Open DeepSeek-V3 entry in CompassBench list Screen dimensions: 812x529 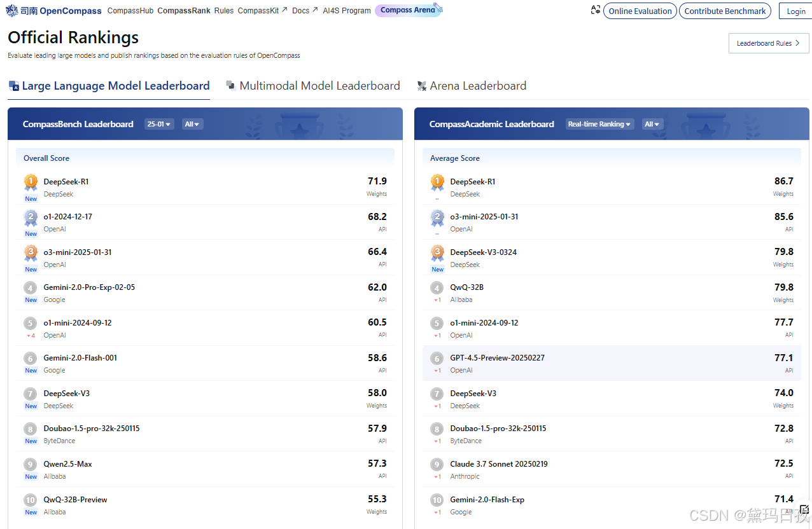click(x=205, y=399)
